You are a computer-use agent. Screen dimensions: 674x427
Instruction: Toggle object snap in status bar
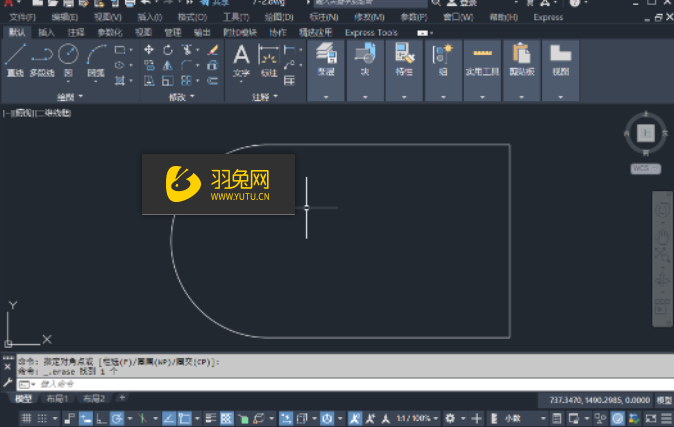[185, 418]
